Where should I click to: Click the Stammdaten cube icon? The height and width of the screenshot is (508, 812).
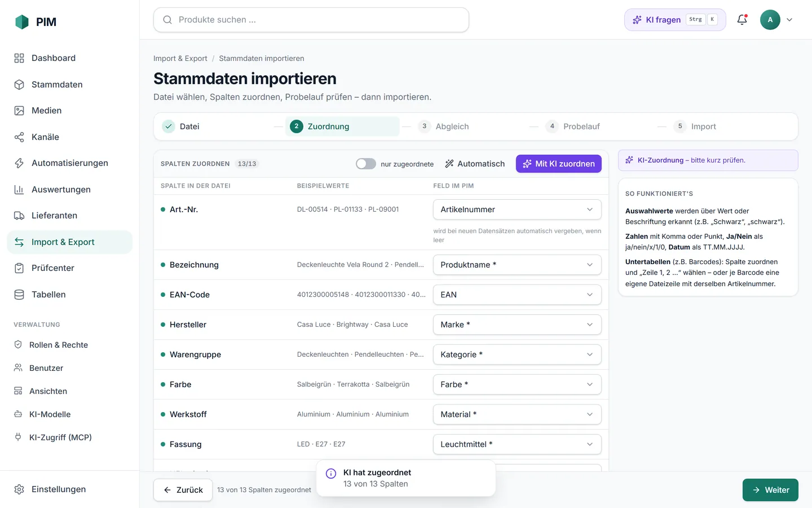click(x=19, y=85)
